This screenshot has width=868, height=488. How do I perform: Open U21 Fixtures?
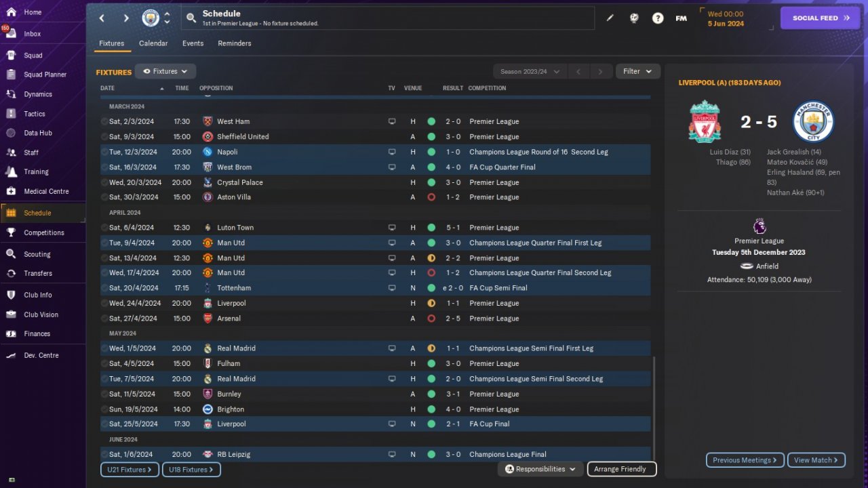click(130, 469)
